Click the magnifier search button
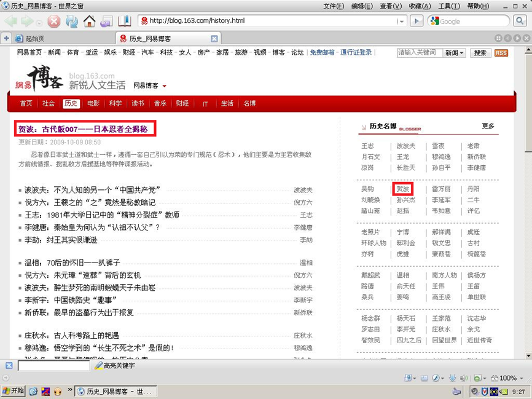This screenshot has height=399, width=532. [520, 21]
